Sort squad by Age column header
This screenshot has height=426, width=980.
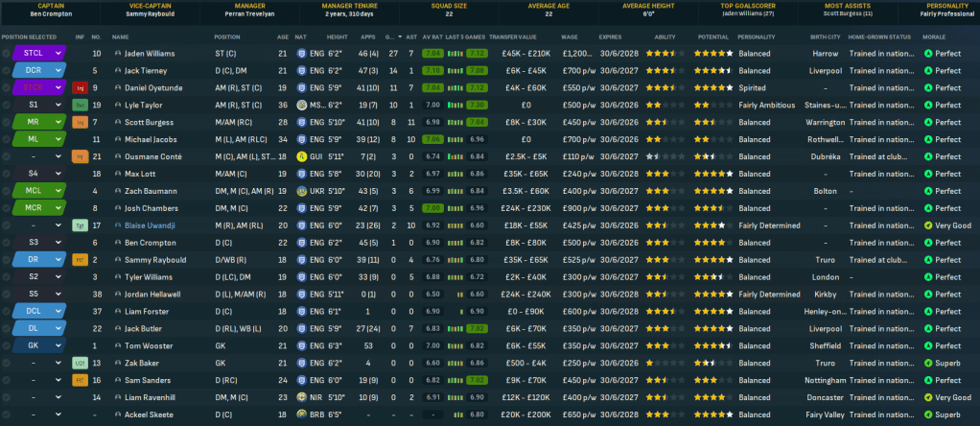[282, 36]
